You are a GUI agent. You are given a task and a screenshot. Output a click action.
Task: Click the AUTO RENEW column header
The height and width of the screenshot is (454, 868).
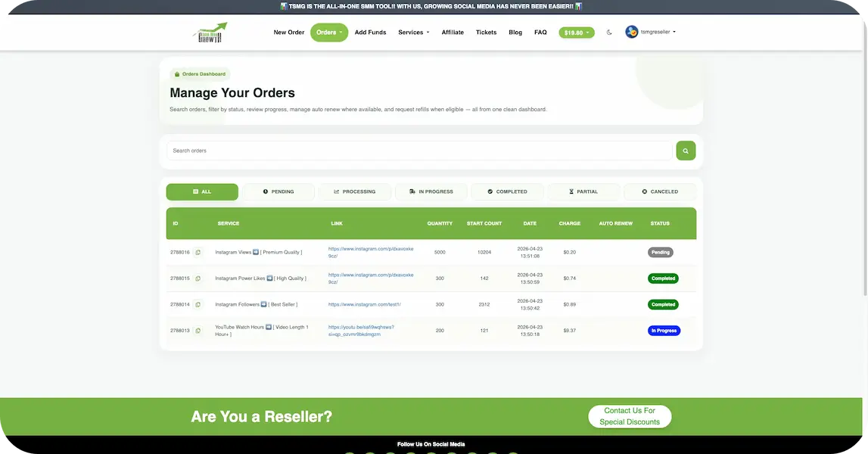(615, 224)
